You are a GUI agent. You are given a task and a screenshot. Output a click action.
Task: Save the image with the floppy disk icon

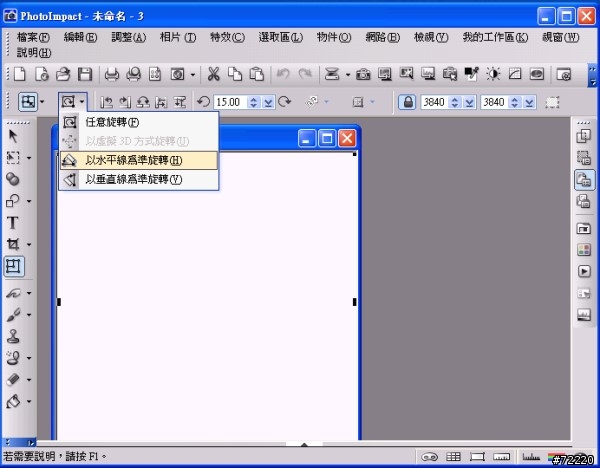coord(85,74)
